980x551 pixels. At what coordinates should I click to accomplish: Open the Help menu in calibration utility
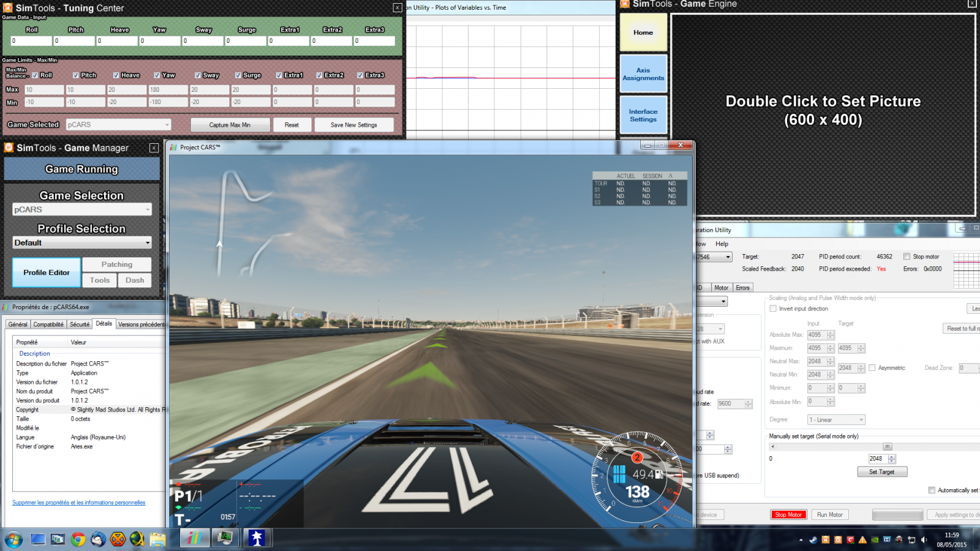point(722,244)
